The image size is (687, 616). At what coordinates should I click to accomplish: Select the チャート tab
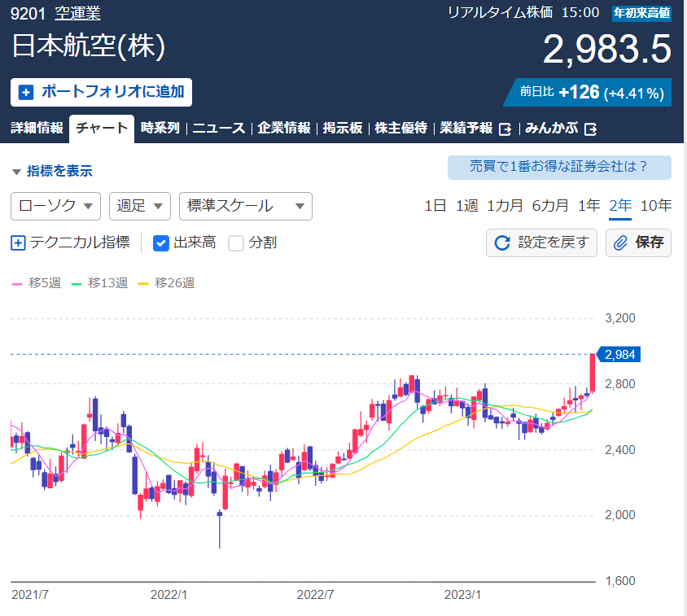102,129
